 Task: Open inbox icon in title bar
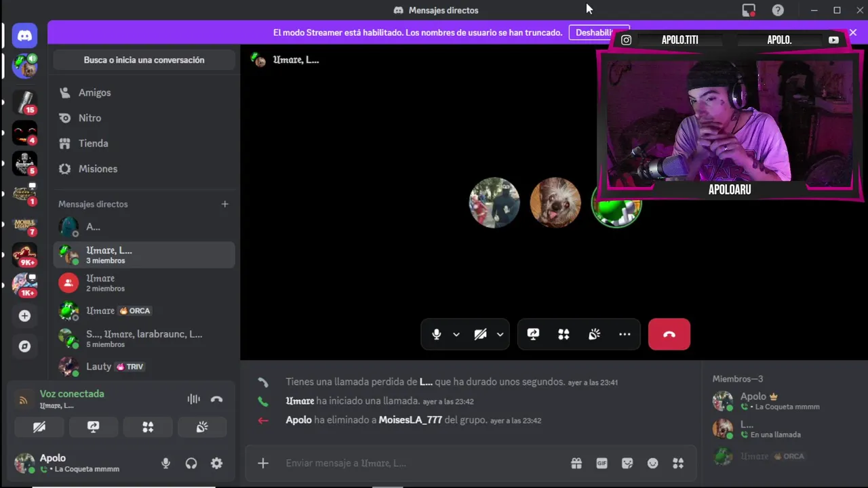[x=749, y=10]
